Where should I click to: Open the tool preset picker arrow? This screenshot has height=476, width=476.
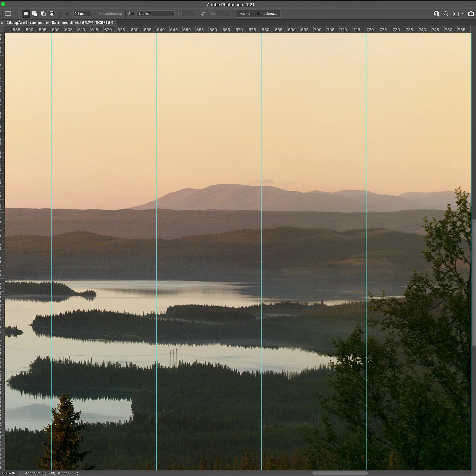15,14
